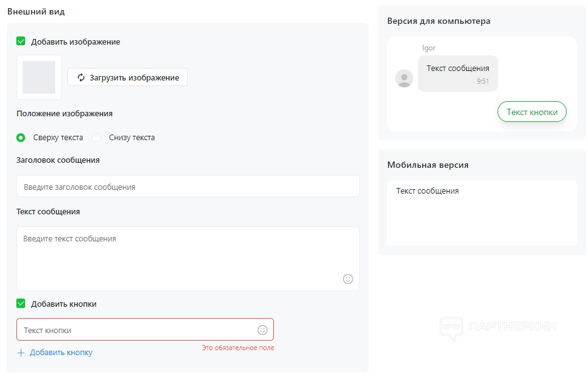Screen dimensions: 588x374
Task: Open emoji picker in button text field
Action: tap(263, 330)
